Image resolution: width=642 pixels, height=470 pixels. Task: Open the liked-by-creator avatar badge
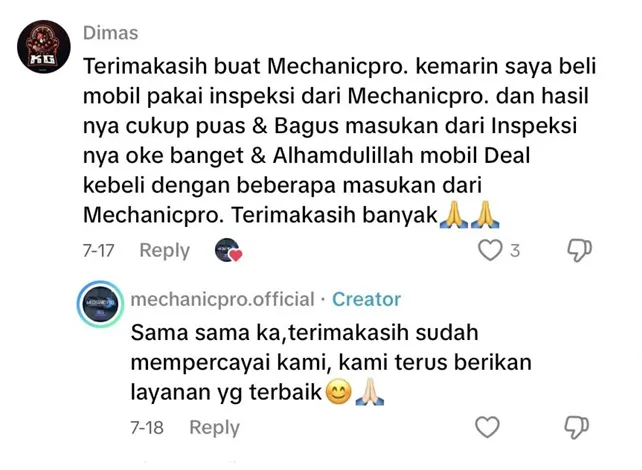click(x=228, y=250)
